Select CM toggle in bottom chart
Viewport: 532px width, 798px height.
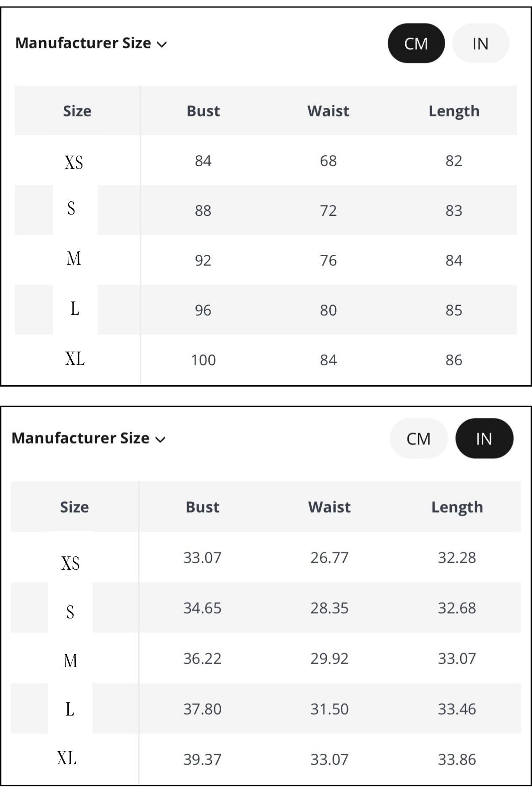click(419, 438)
